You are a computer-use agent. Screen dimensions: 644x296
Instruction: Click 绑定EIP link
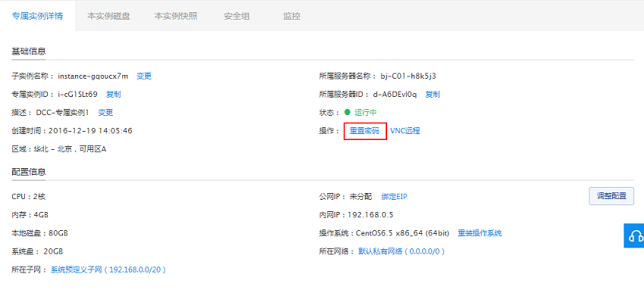point(394,197)
